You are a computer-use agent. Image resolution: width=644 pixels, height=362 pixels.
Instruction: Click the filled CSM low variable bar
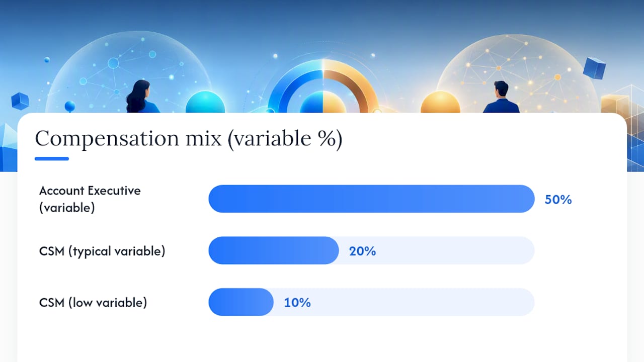[x=241, y=302]
